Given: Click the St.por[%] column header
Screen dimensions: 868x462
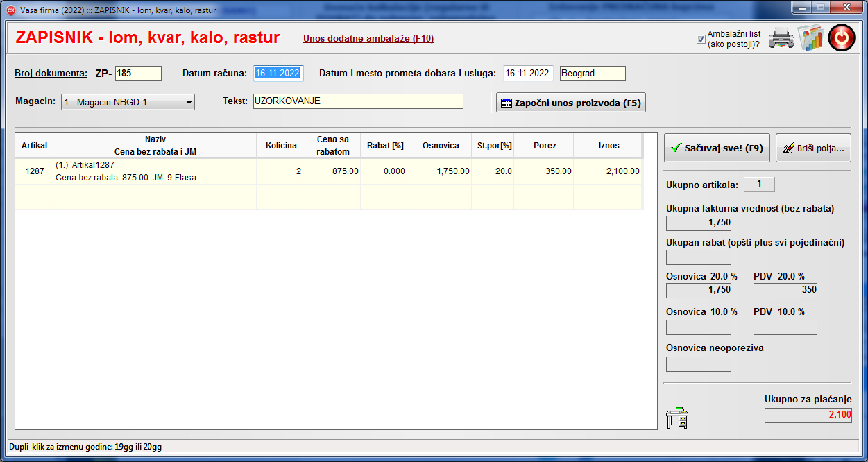Looking at the screenshot, I should pyautogui.click(x=493, y=146).
